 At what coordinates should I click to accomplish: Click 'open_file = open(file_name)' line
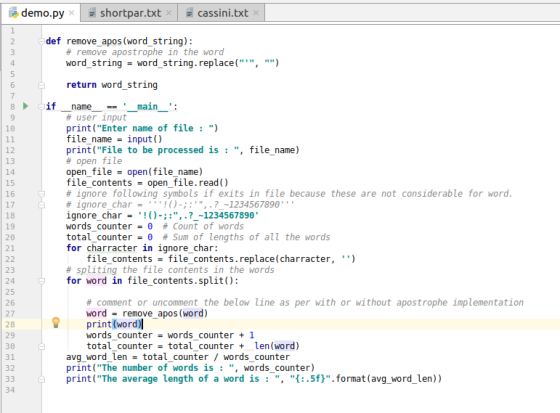[134, 172]
